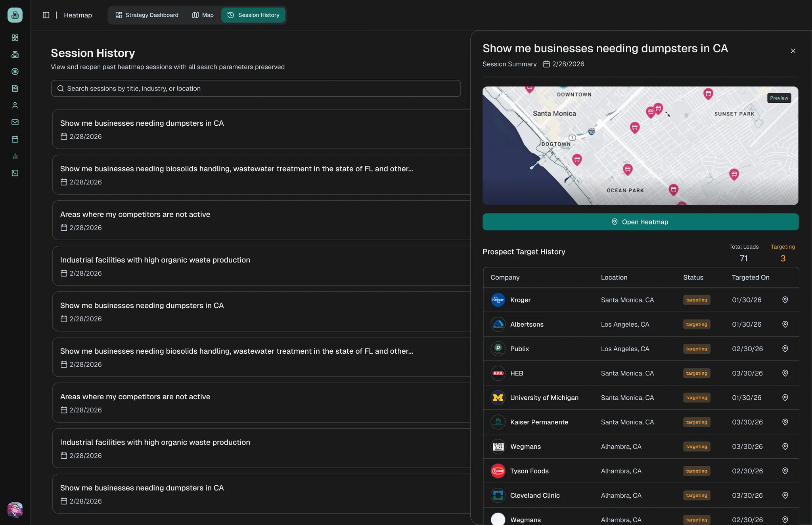Screen dimensions: 812x525
Task: Select the Albertsons company name
Action: pos(527,324)
